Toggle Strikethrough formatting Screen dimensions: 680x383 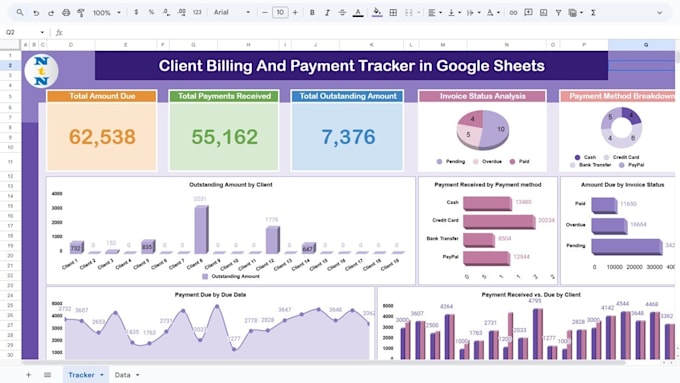342,13
